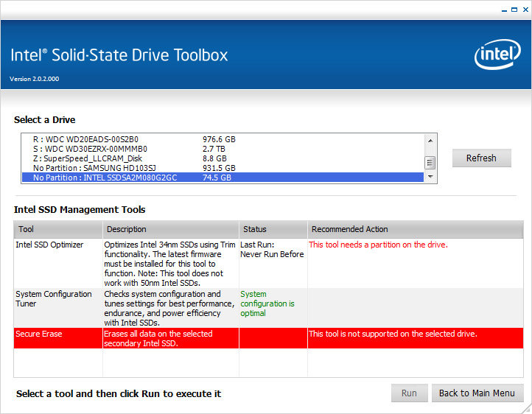The image size is (532, 414).
Task: Click the Status column header
Action: 273,230
